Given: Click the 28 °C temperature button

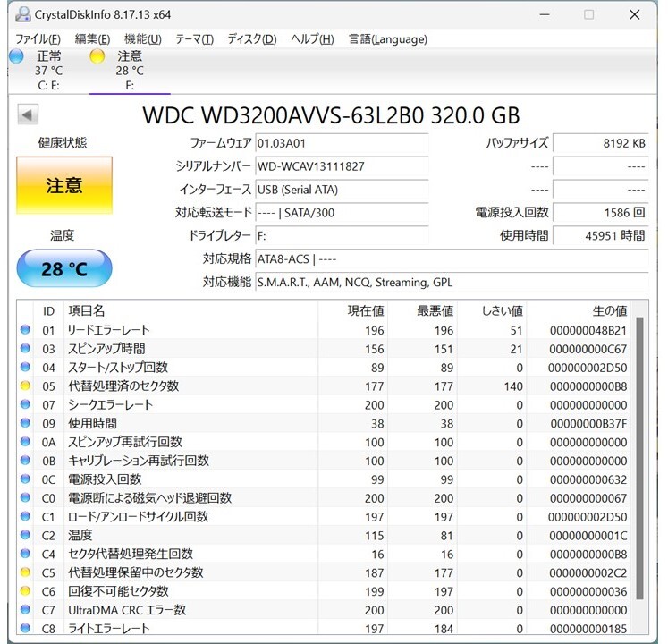Looking at the screenshot, I should 64,268.
